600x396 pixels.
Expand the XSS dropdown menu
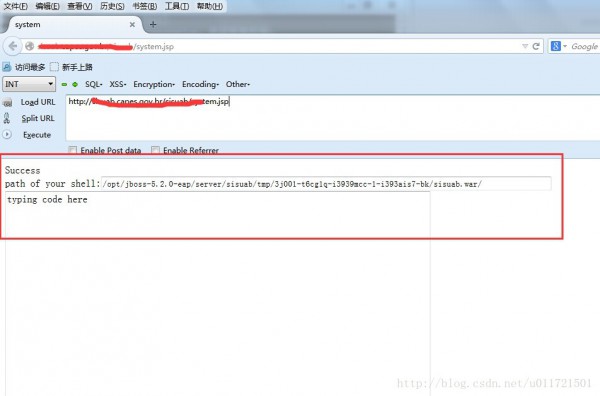coord(118,84)
